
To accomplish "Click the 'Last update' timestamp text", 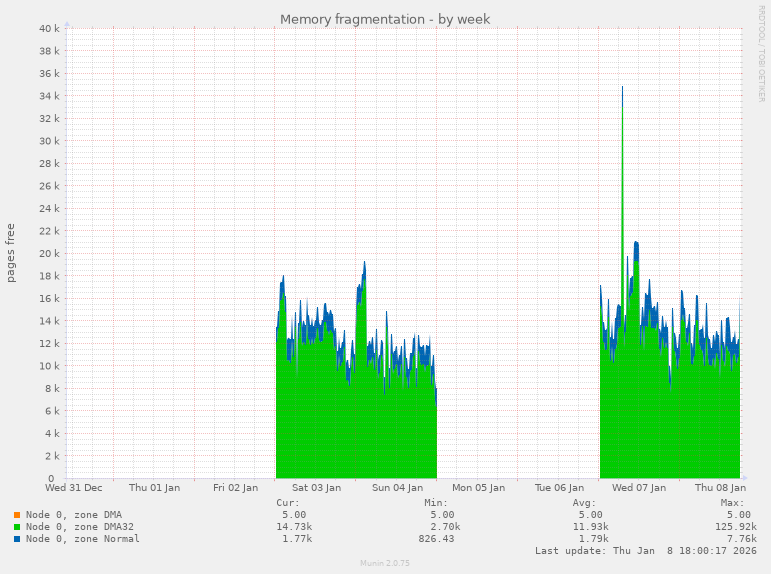I will [646, 551].
